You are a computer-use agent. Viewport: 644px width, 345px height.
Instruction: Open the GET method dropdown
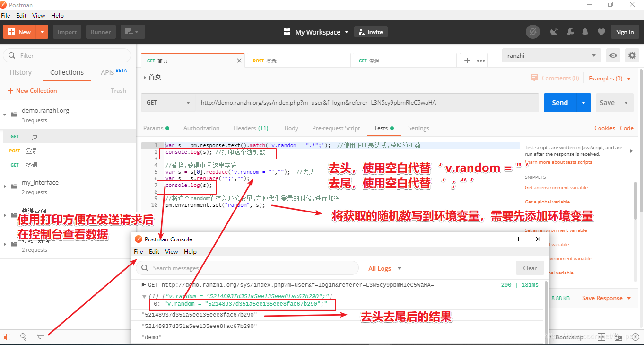click(x=168, y=102)
